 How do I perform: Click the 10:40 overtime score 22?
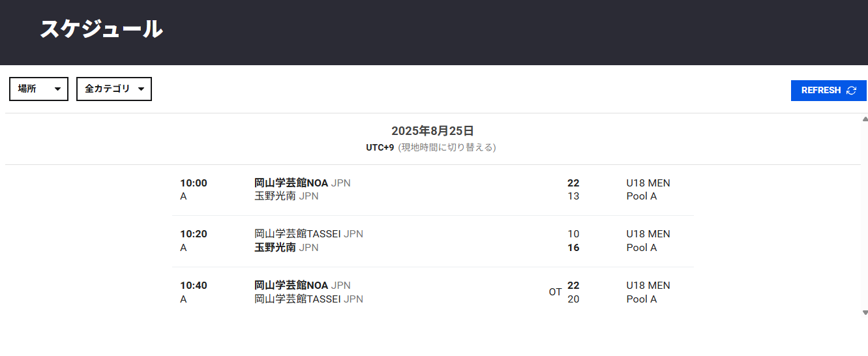[573, 286]
